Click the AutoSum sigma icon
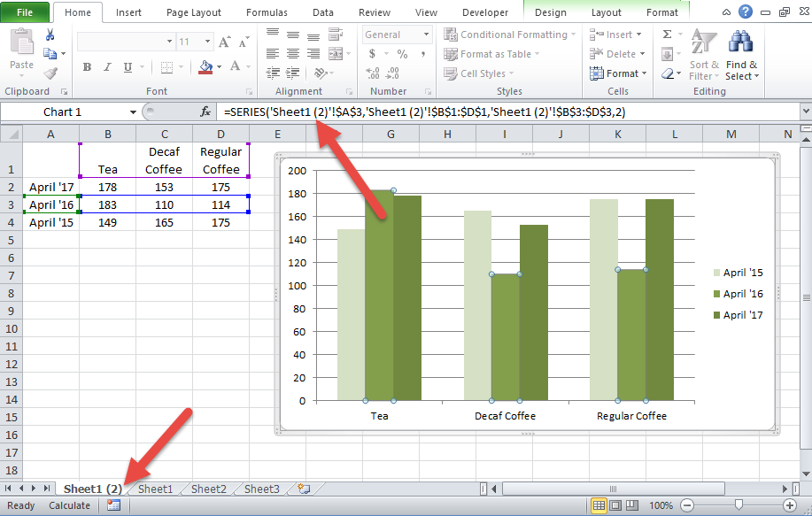The image size is (812, 516). (x=667, y=35)
